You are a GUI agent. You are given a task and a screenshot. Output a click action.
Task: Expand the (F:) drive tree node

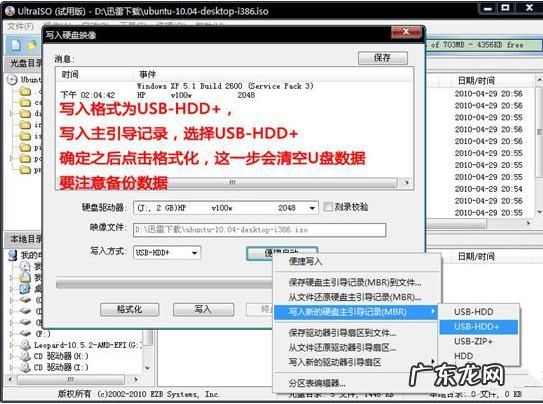point(12,334)
